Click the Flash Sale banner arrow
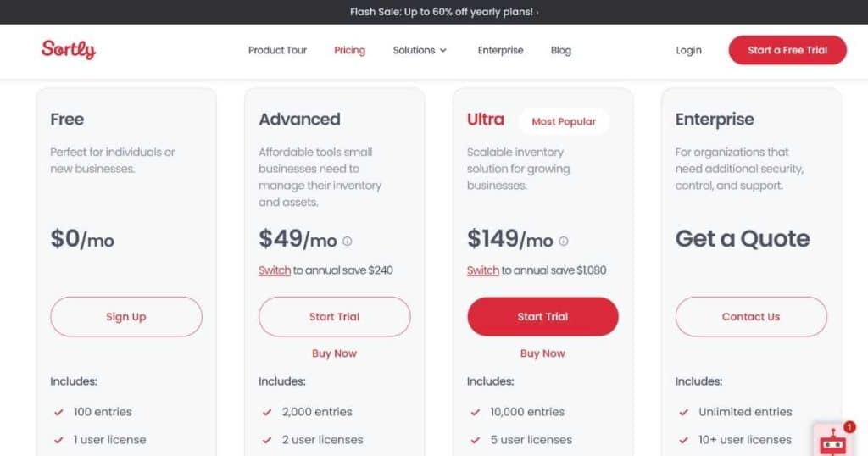The height and width of the screenshot is (456, 868). 537,12
